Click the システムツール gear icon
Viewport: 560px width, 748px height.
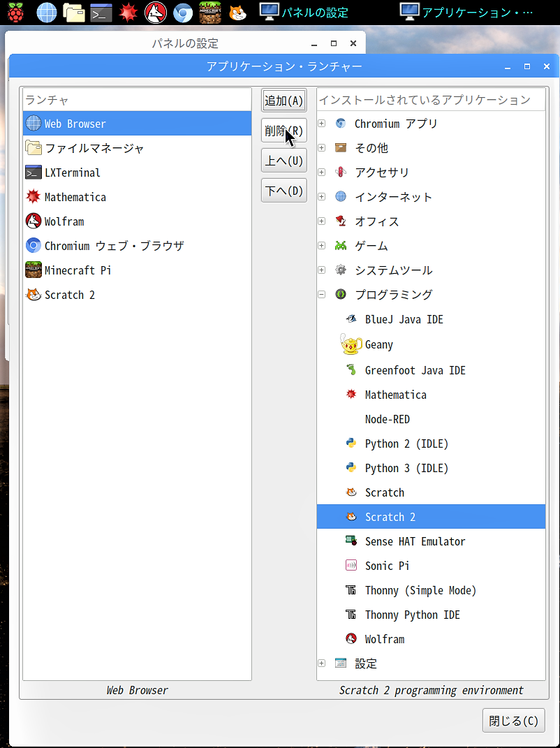pos(341,270)
